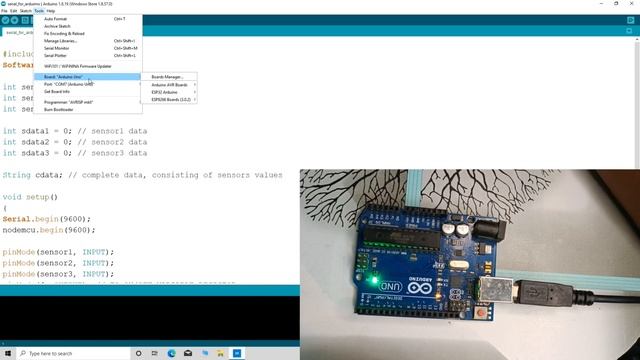Click 'nodemcu.begin(9600);' code line
This screenshot has height=360, width=640.
click(49, 230)
